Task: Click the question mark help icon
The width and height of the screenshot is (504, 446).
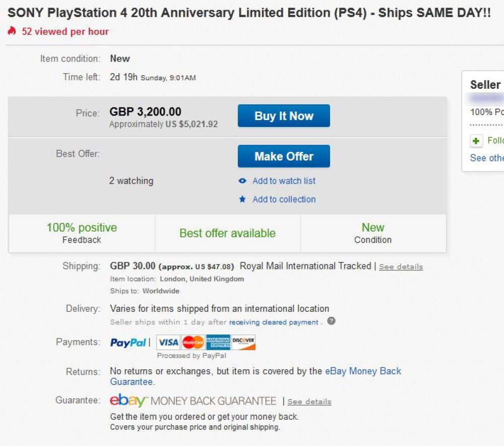Action: [331, 321]
